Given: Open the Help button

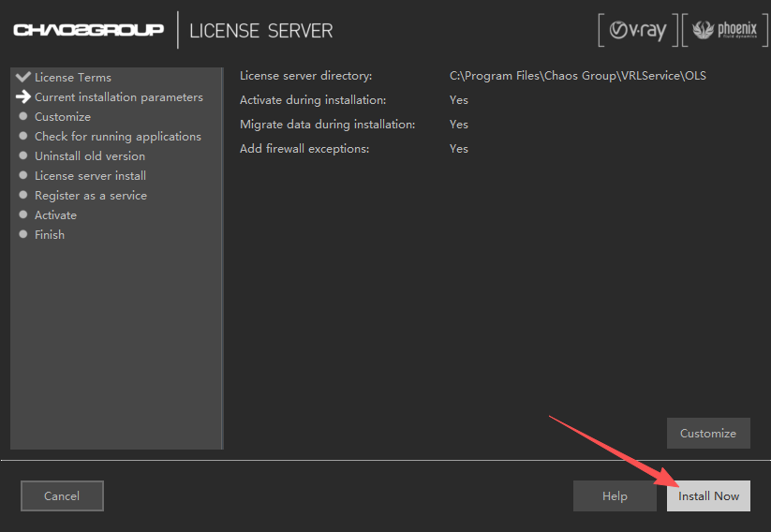Looking at the screenshot, I should click(615, 495).
